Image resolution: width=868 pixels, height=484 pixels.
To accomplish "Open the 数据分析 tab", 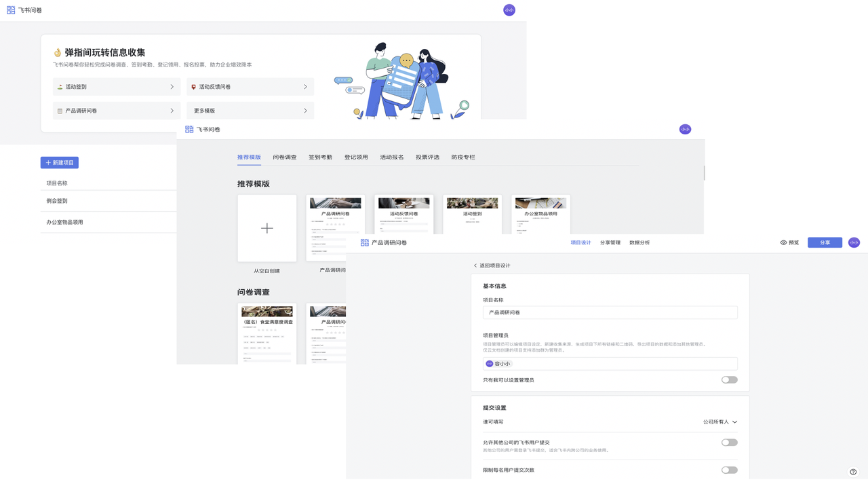I will point(639,242).
